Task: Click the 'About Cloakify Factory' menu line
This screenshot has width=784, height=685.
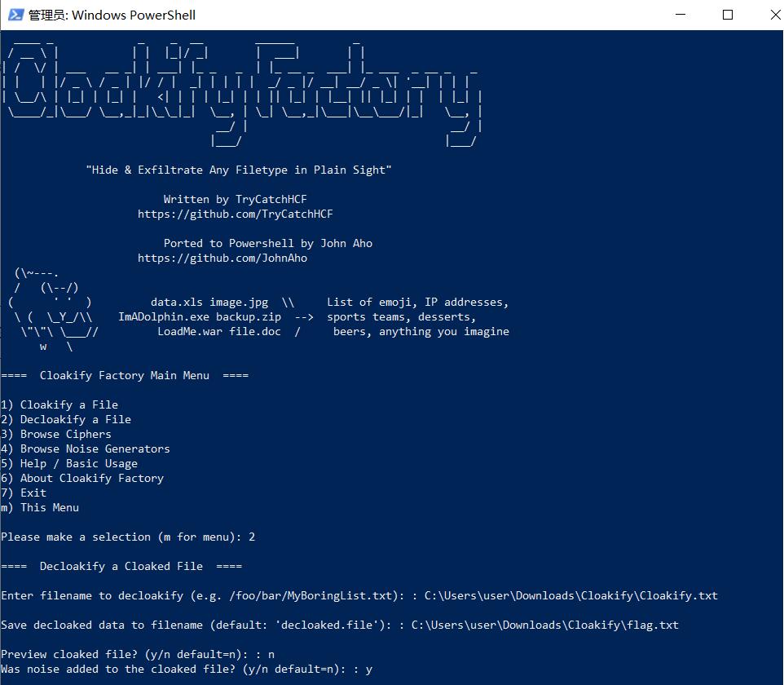Action: 82,479
